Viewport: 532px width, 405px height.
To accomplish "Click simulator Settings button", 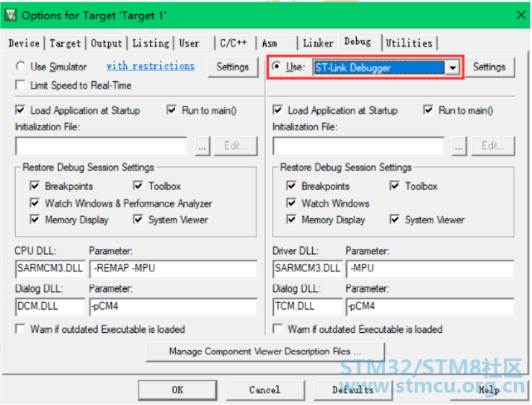I will click(232, 67).
